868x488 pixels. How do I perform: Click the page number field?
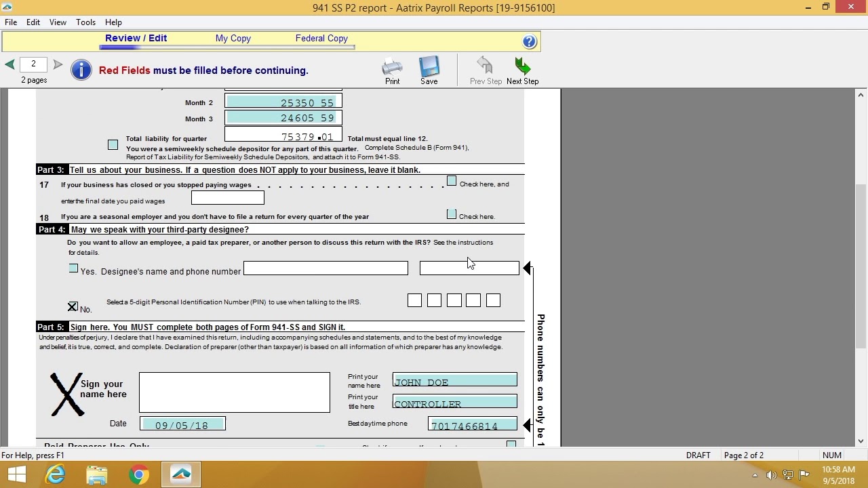click(x=33, y=64)
